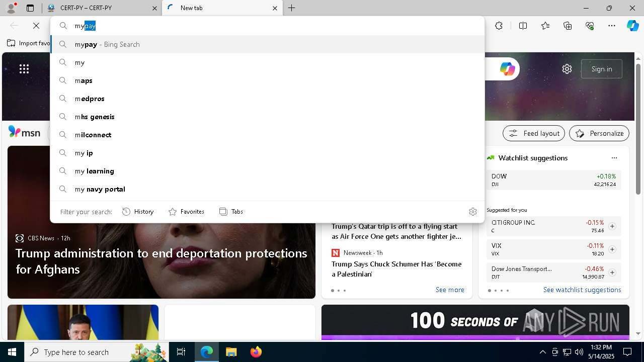Close the CERT-PY tab
Screen dimensions: 644x362
[154, 8]
